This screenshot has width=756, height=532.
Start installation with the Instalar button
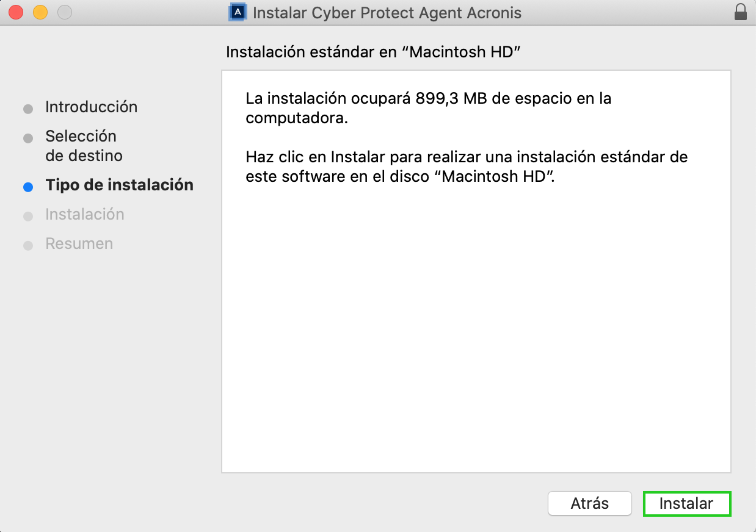[x=687, y=503]
